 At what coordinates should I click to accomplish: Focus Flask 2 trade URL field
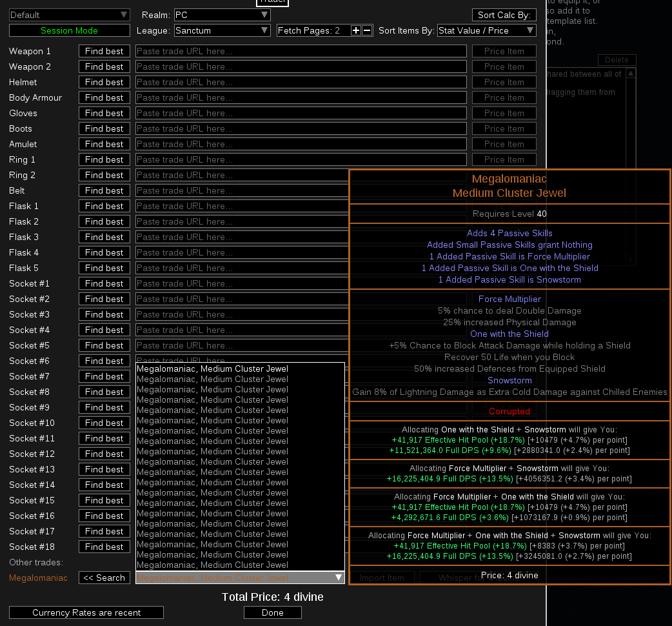point(242,221)
